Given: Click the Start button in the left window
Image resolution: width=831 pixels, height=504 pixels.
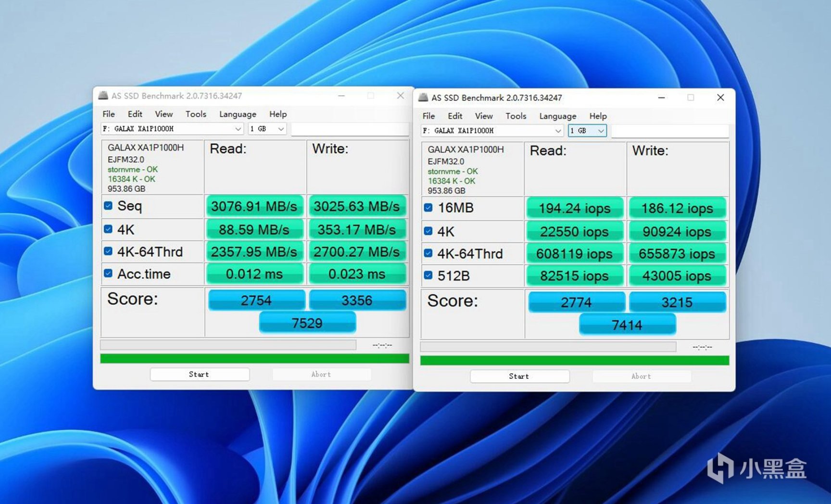Looking at the screenshot, I should [200, 374].
